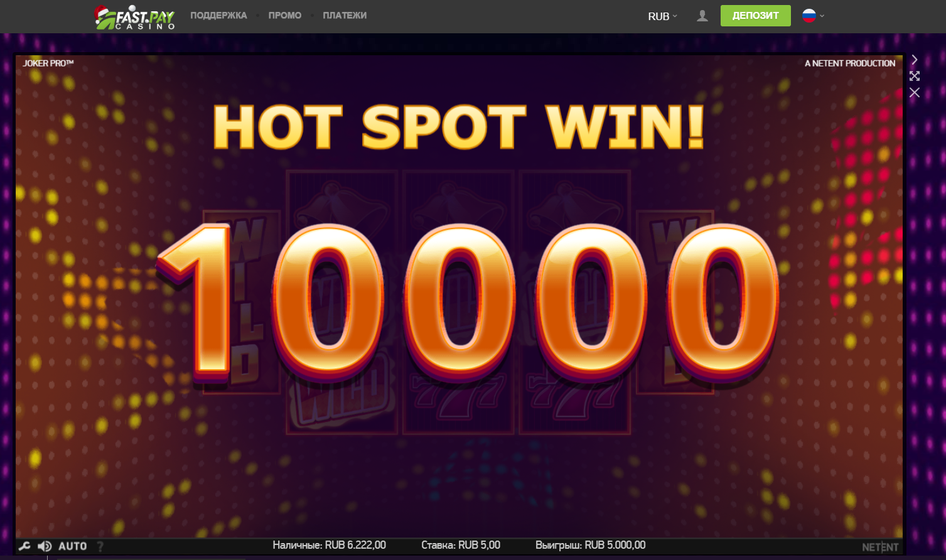Open the ПРОМО menu item
The height and width of the screenshot is (560, 946).
tap(285, 15)
